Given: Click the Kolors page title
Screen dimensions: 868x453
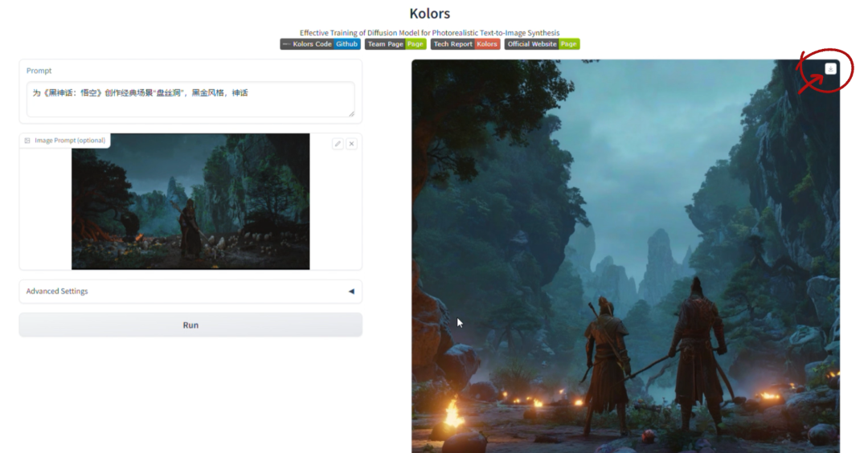Looking at the screenshot, I should click(430, 14).
